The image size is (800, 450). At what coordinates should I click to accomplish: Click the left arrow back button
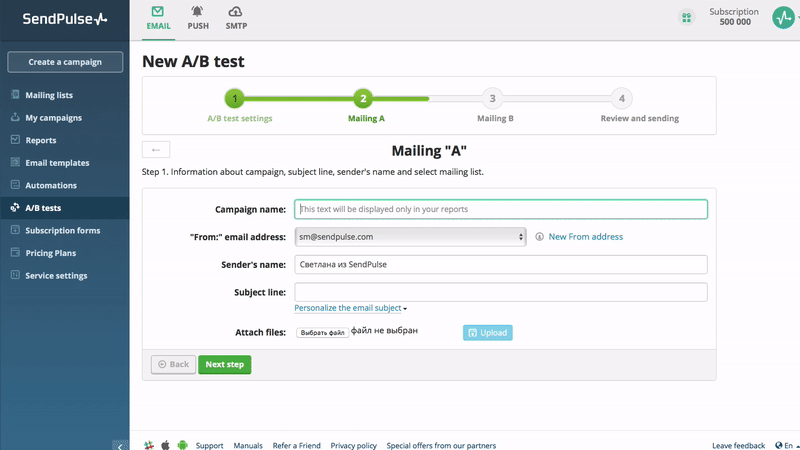pos(156,149)
